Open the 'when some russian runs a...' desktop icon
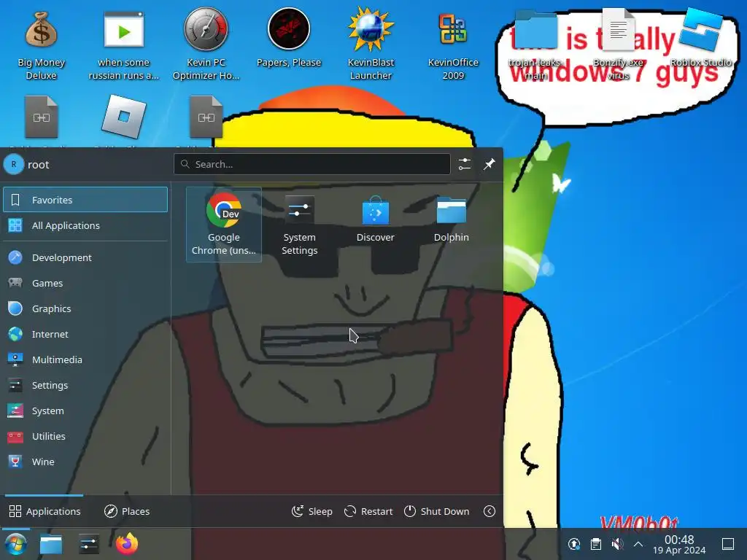This screenshot has width=747, height=560. (x=123, y=44)
